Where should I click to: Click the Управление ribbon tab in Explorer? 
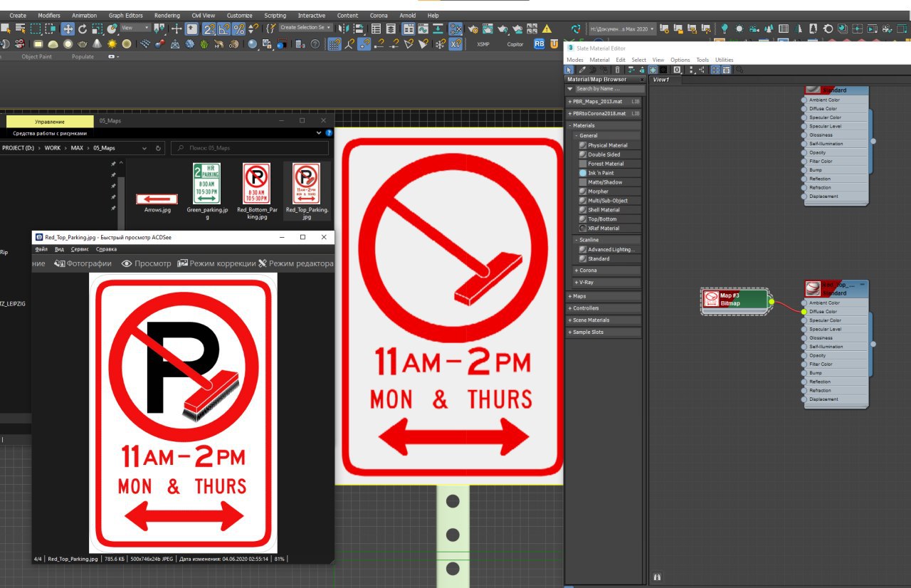[x=49, y=122]
